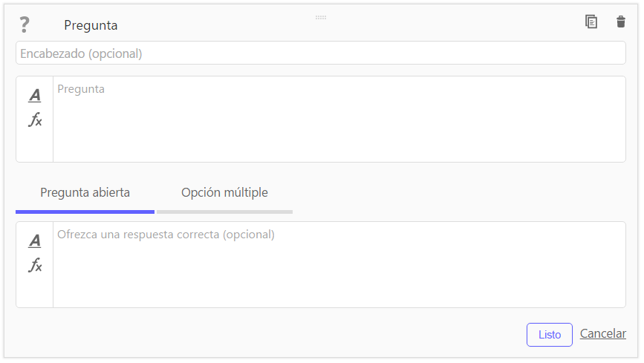Screen dimensions: 644x363
Task: Switch to Pregunta abierta tab
Action: pos(85,192)
